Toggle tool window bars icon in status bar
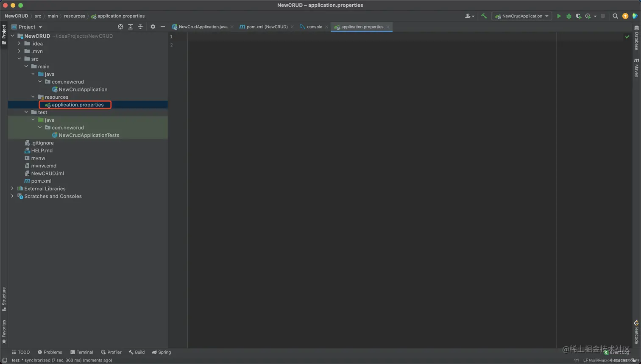Viewport: 641px width, 364px height. pyautogui.click(x=5, y=360)
